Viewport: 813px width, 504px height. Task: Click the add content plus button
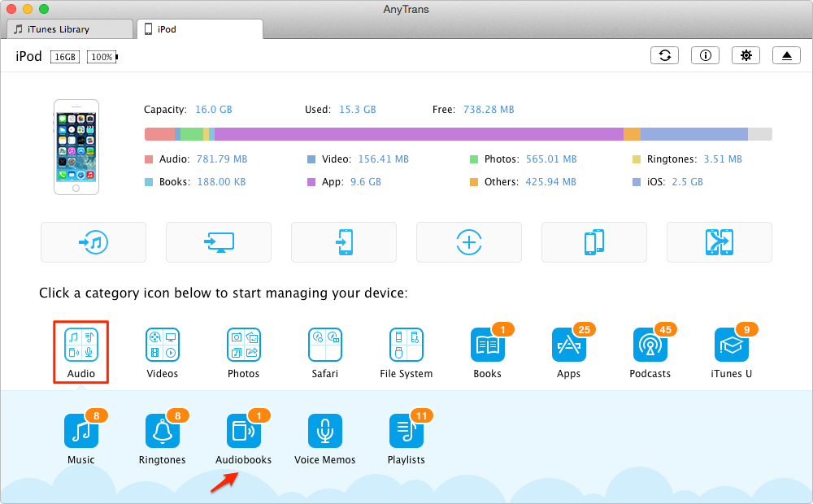coord(469,242)
